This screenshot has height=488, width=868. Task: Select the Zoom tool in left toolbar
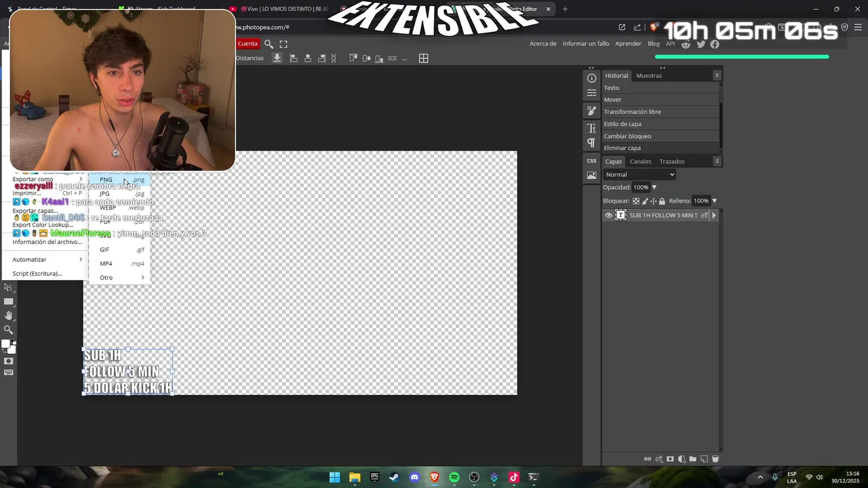coord(9,329)
